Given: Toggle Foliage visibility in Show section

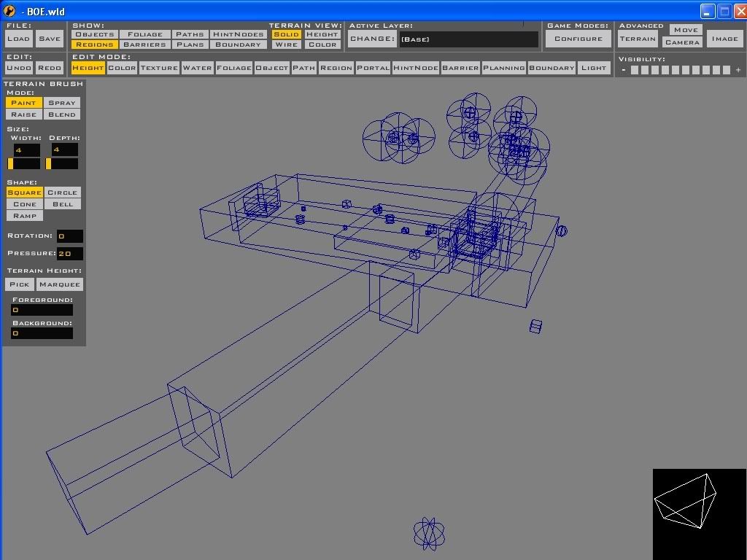Looking at the screenshot, I should coord(145,34).
